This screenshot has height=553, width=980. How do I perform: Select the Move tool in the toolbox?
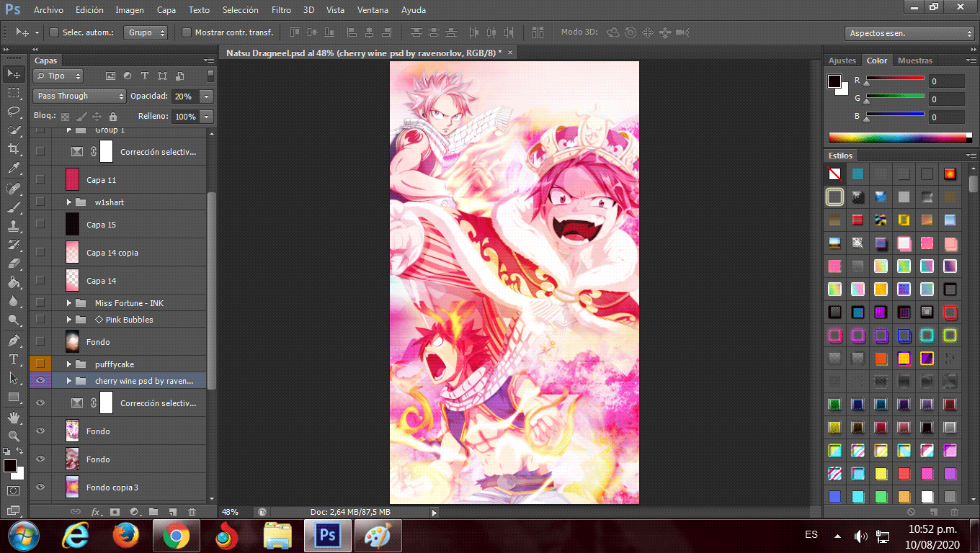[14, 73]
